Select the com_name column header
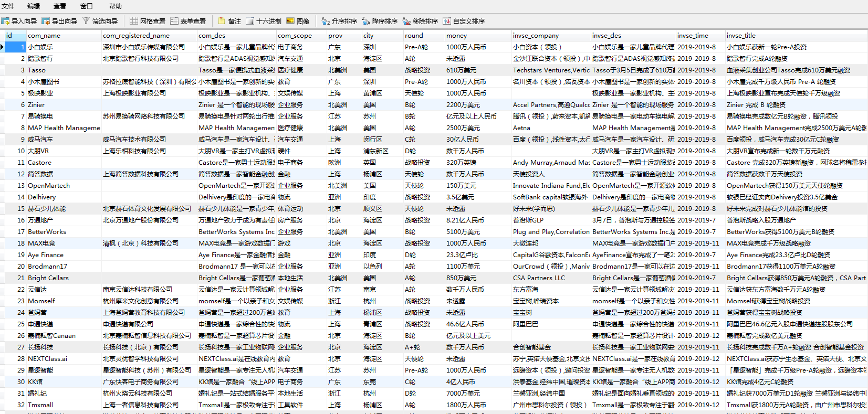The height and width of the screenshot is (414, 868). coord(64,36)
